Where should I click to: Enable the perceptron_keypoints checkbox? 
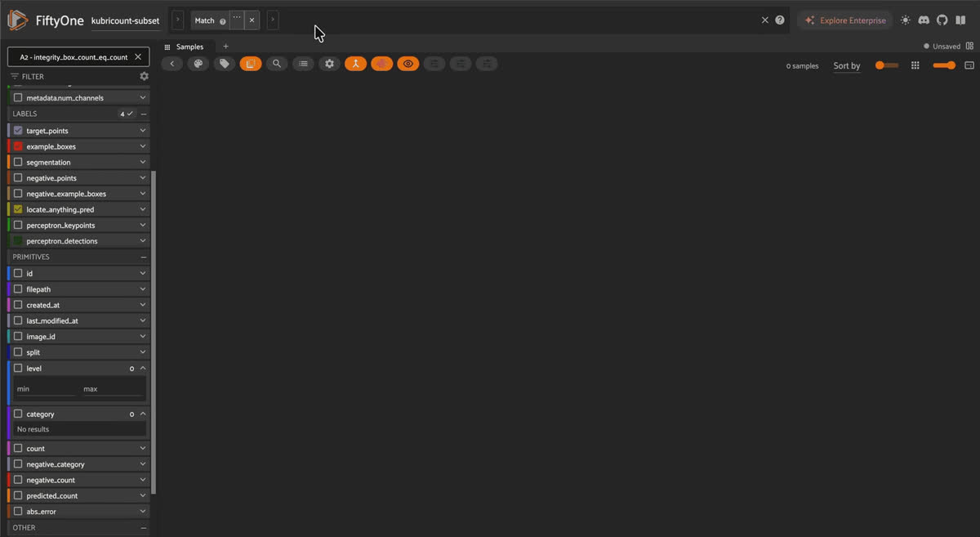point(18,226)
